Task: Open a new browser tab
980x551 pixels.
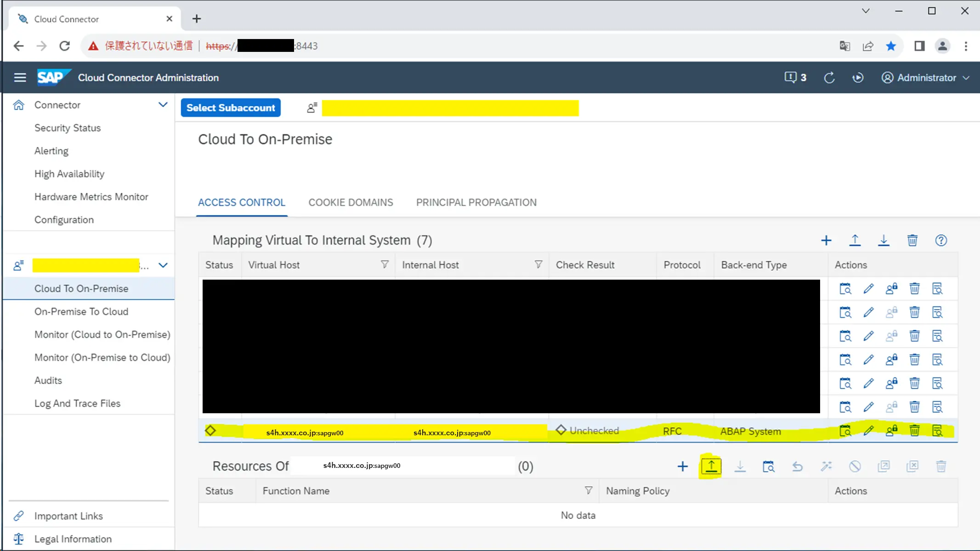Action: coord(197,19)
